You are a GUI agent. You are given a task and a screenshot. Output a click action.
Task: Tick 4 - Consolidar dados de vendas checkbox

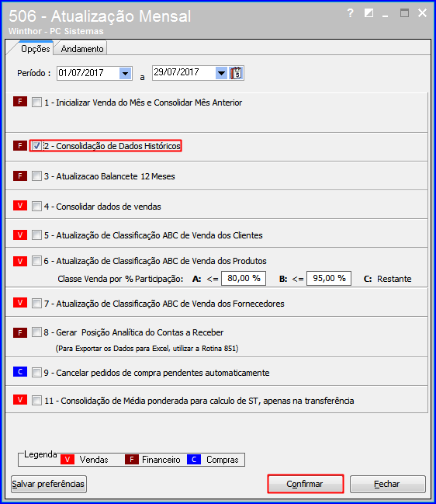coord(36,207)
